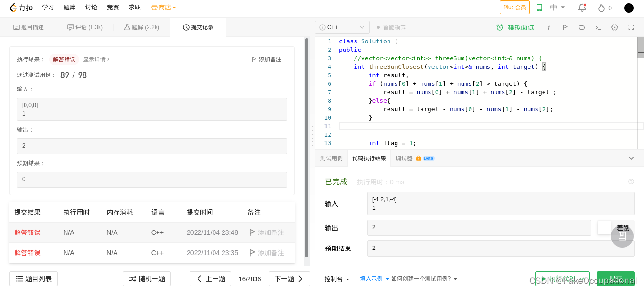Open editor settings gear icon
This screenshot has width=644, height=290.
coord(615,27)
